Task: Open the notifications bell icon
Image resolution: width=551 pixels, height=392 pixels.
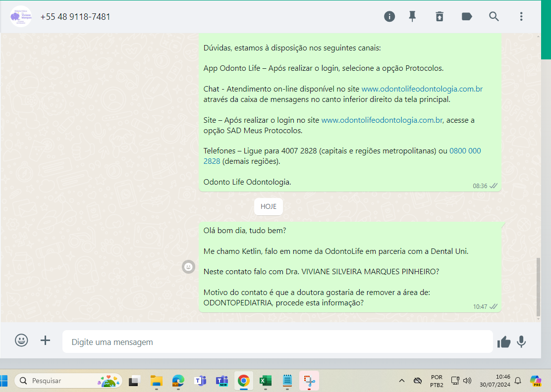Action: pos(518,381)
